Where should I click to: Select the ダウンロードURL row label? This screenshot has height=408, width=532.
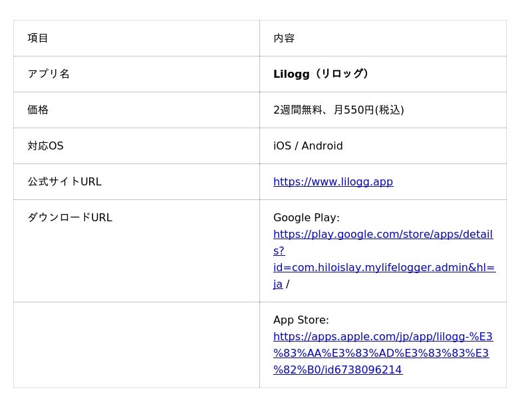coord(70,218)
